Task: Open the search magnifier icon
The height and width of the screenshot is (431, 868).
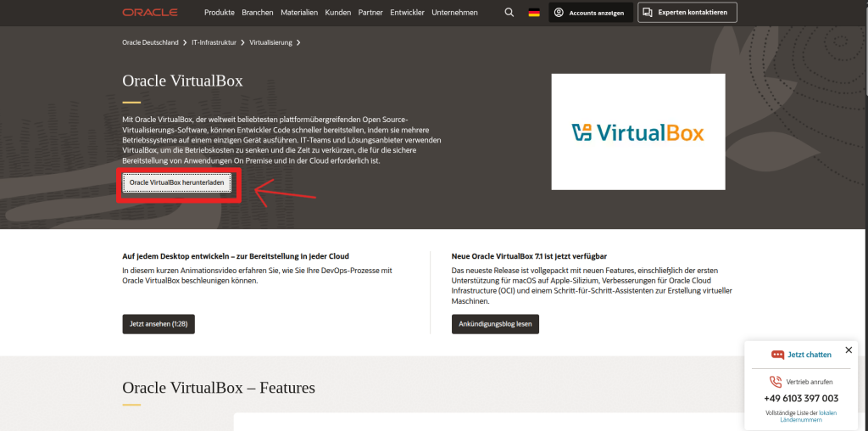Action: tap(509, 12)
